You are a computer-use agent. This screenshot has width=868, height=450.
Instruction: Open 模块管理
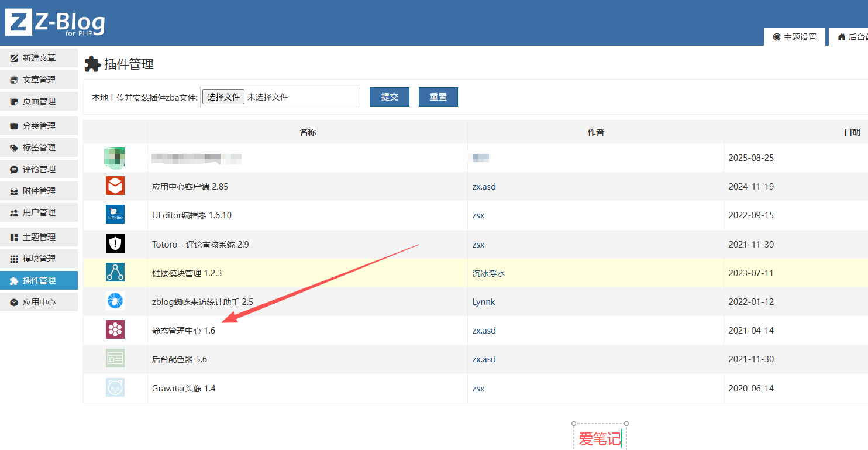coord(39,259)
